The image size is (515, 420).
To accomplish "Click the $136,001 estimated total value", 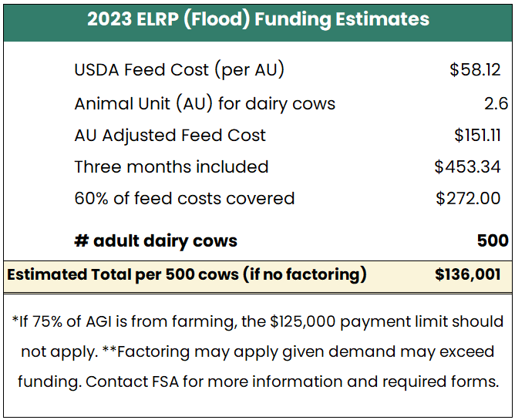I will pyautogui.click(x=468, y=274).
